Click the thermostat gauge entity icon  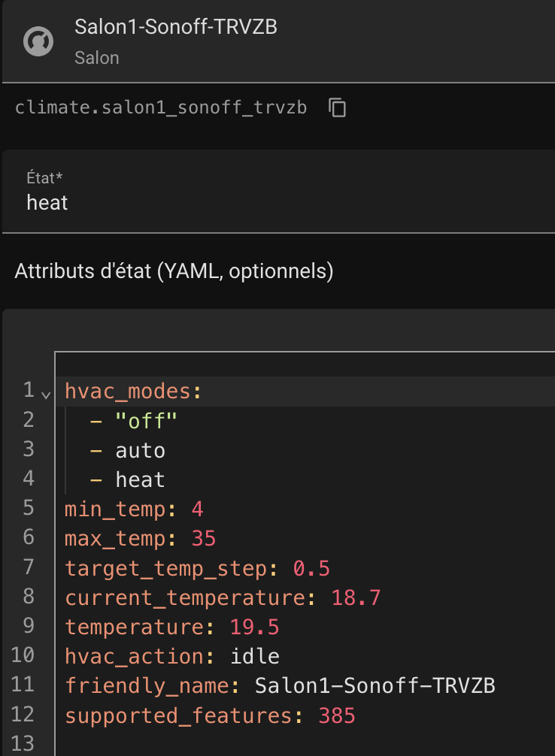click(x=38, y=41)
